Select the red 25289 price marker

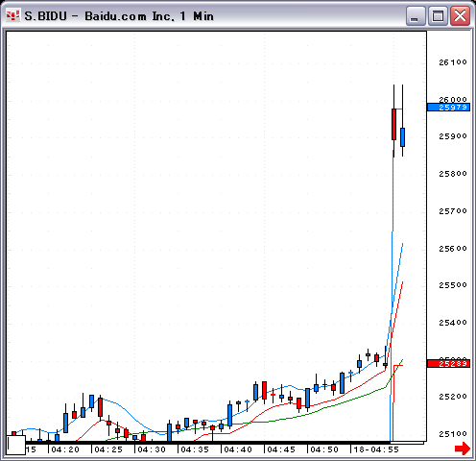[448, 364]
